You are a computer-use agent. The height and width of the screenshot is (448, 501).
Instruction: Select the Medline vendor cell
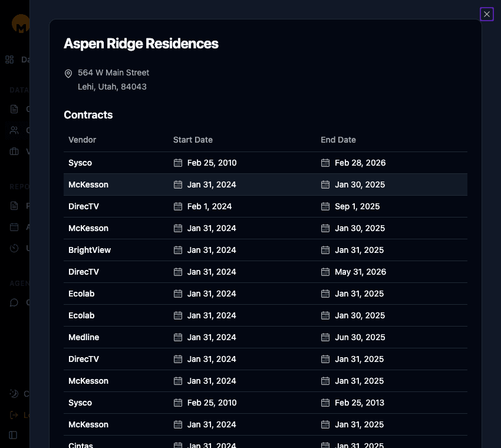(x=84, y=337)
